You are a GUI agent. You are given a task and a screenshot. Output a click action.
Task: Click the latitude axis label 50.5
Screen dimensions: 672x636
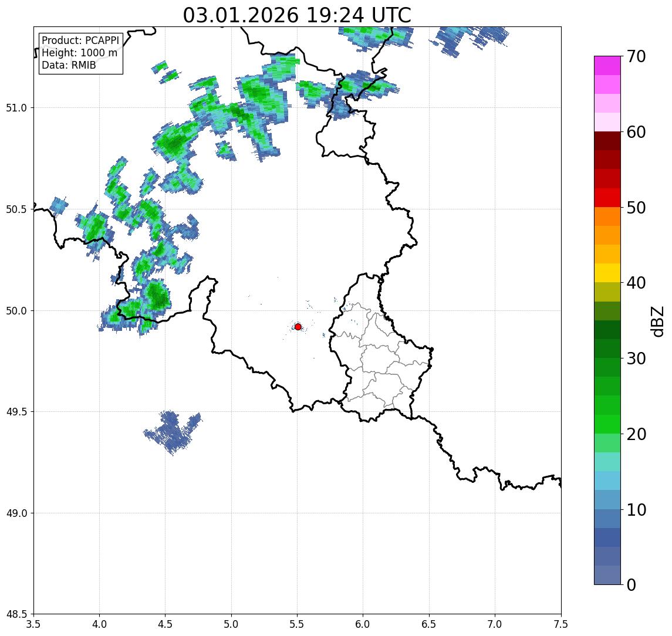click(16, 209)
